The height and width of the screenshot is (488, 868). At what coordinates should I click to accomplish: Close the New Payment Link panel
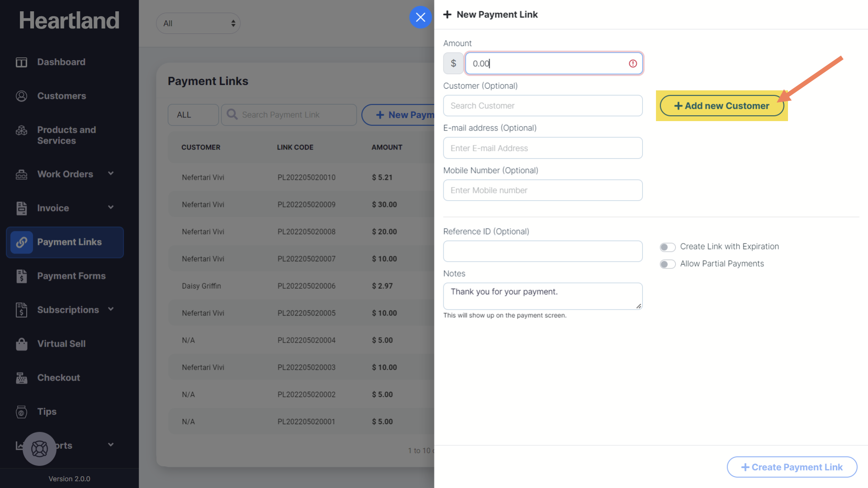[420, 18]
